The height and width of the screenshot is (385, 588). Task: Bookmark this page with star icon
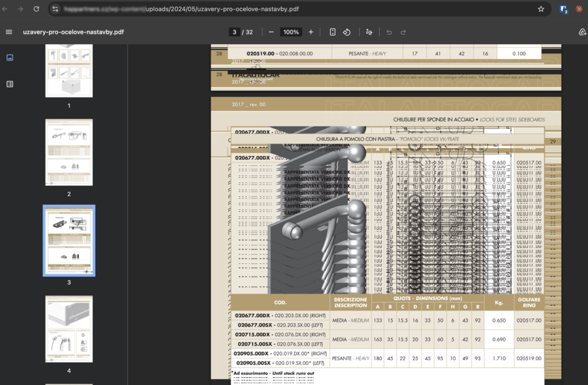tap(541, 9)
